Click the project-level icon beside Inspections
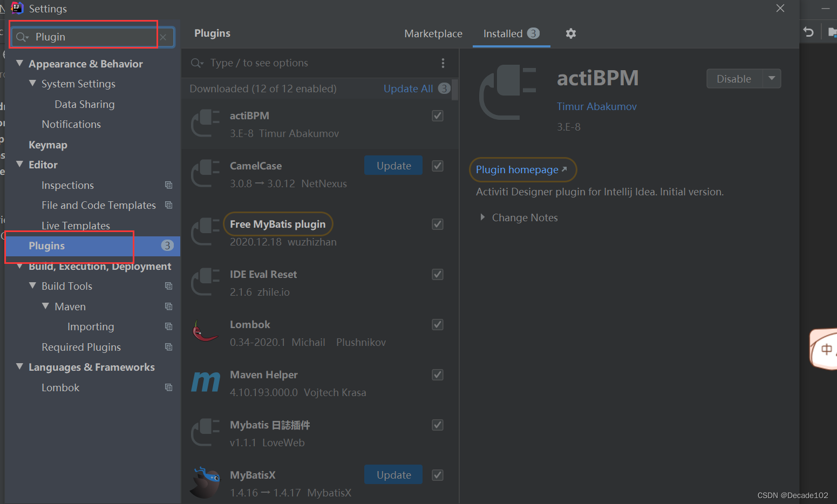The width and height of the screenshot is (837, 504). tap(168, 185)
